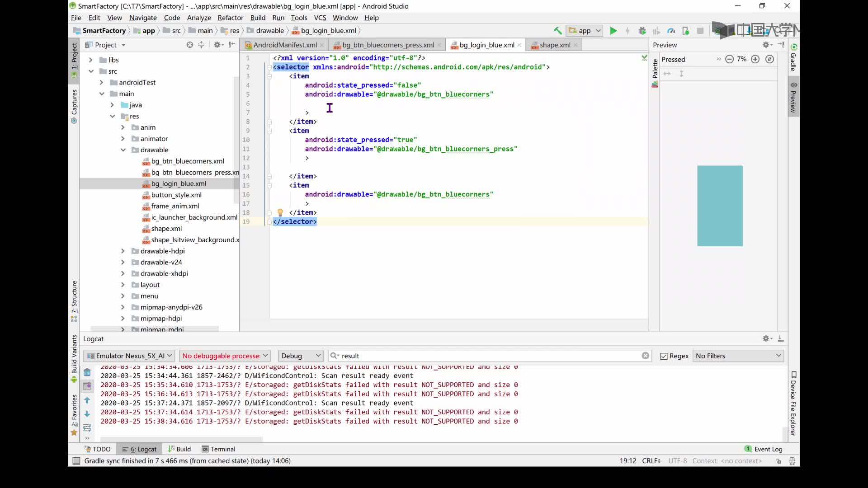Screen dimensions: 868x488
Task: Toggle scroll to end in Logcat
Action: pyautogui.click(x=87, y=386)
